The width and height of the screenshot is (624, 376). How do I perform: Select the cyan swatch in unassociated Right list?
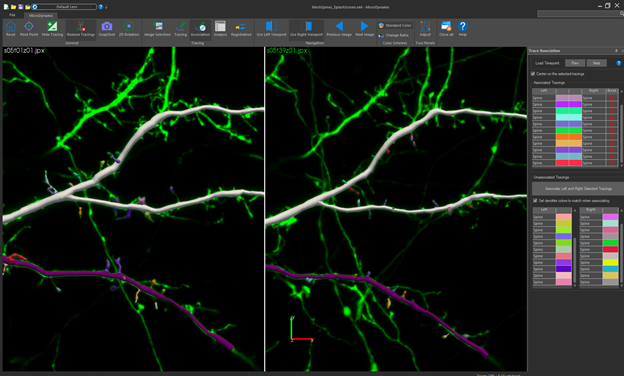coord(610,269)
